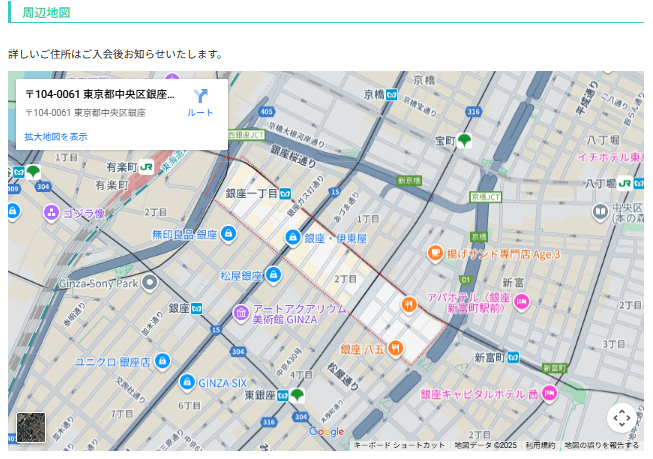Open the 利用規約 terms link
Screen dimensions: 653x459
540,445
